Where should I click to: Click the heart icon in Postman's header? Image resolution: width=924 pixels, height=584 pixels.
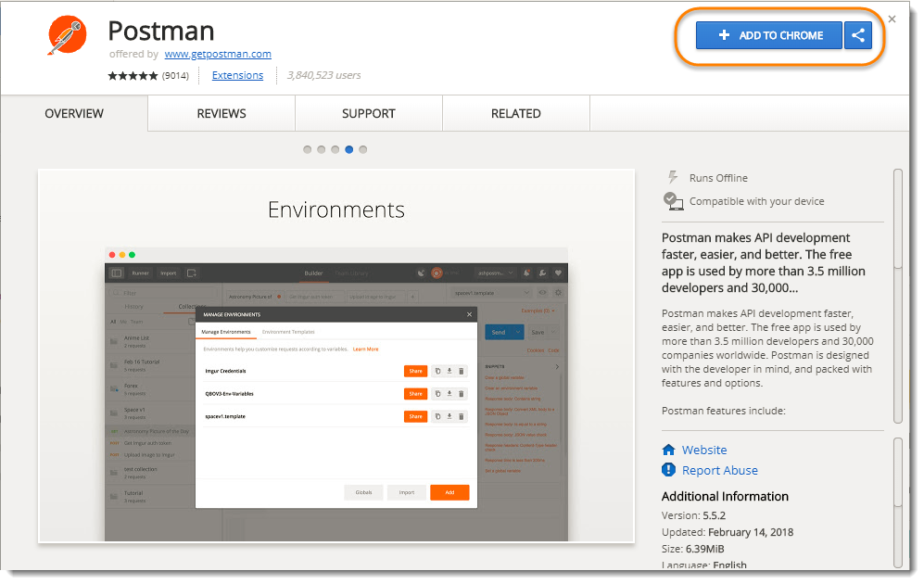[x=557, y=273]
